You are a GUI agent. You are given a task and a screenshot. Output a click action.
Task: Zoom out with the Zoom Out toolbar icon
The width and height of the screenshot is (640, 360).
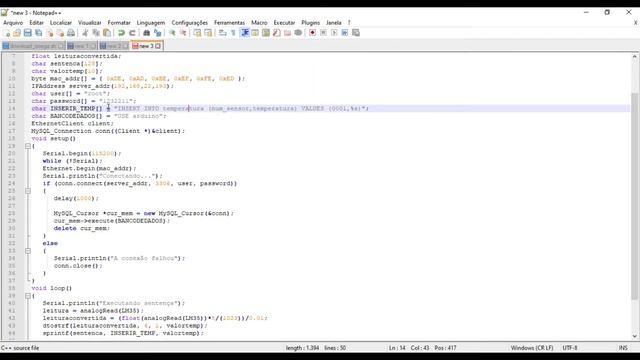183,33
